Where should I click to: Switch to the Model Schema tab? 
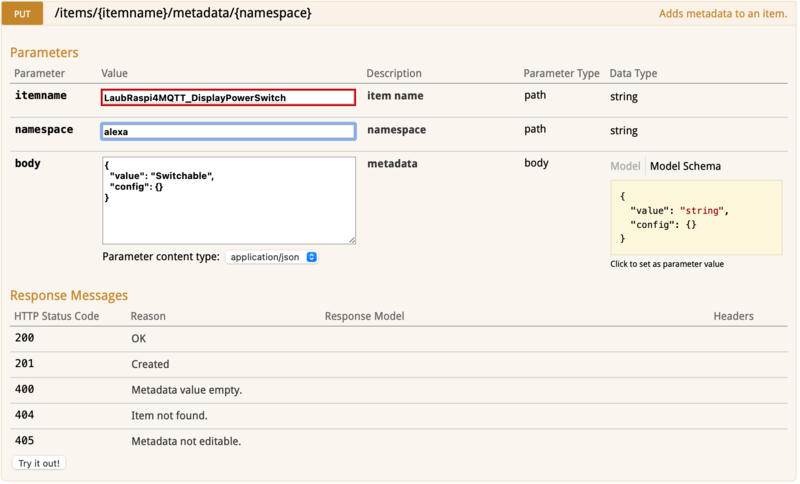685,166
